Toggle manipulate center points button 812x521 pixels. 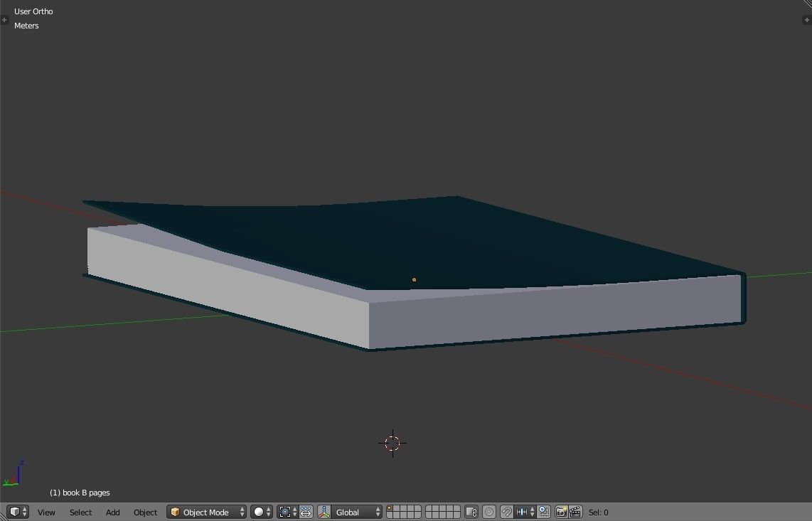306,512
